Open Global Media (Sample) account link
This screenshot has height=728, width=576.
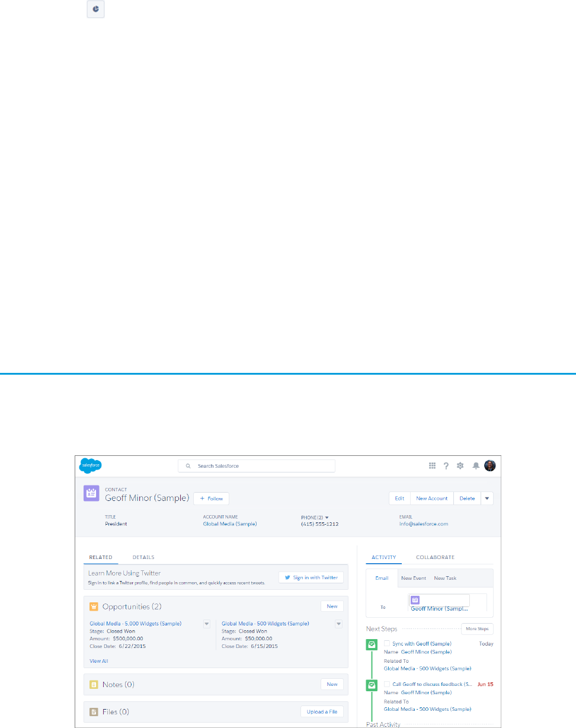[230, 524]
